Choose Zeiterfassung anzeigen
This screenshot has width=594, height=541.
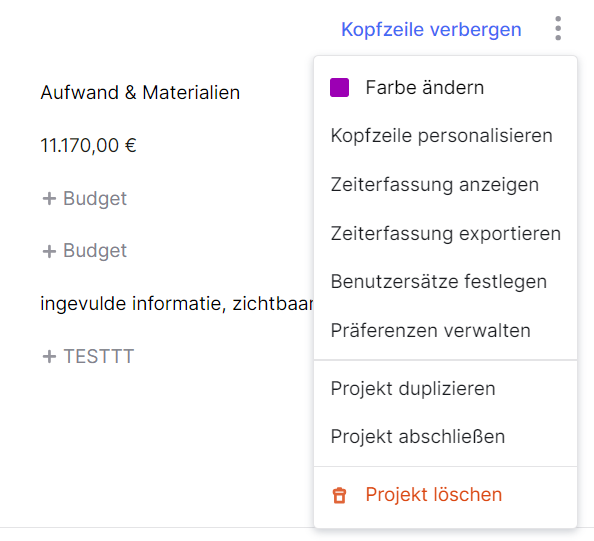[445, 185]
